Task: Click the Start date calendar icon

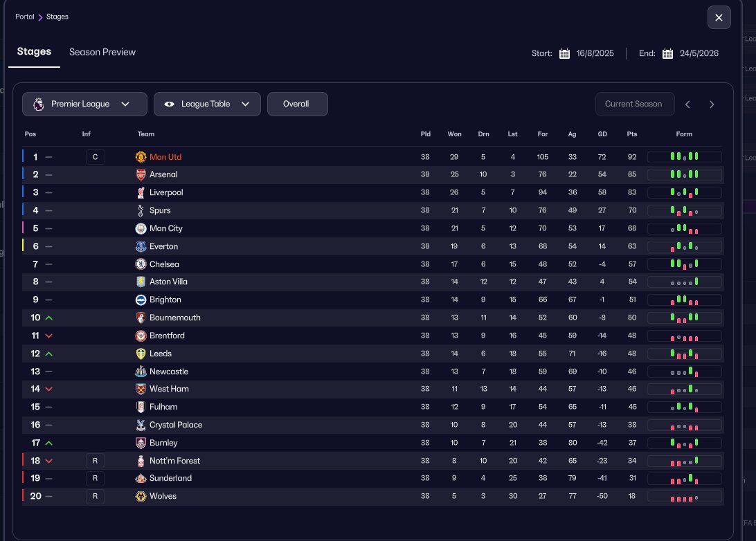Action: (x=564, y=53)
